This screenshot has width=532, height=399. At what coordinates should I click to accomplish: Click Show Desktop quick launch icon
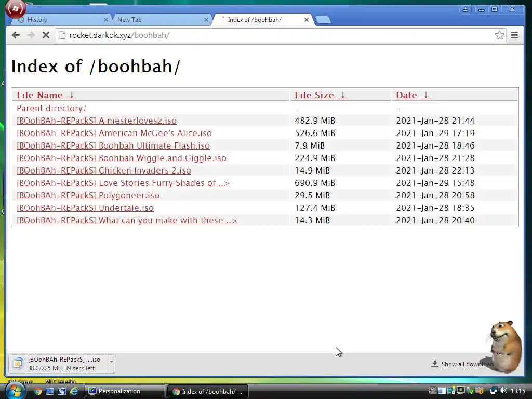point(50,392)
